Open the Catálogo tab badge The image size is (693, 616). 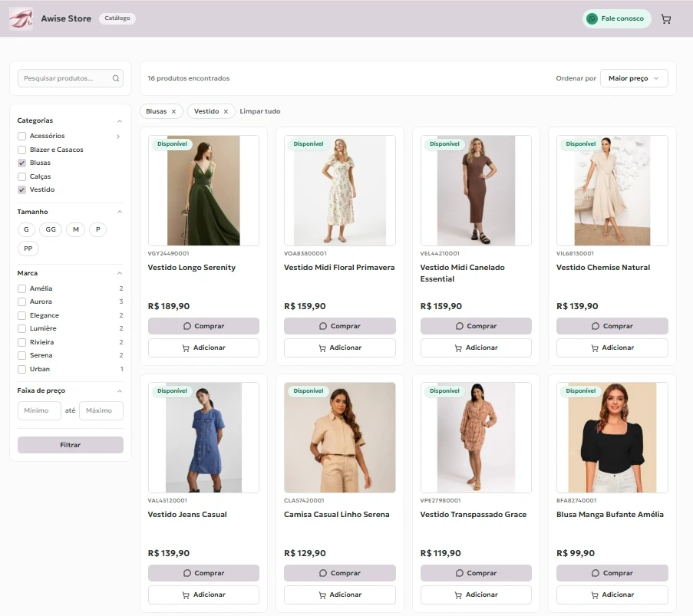(117, 18)
